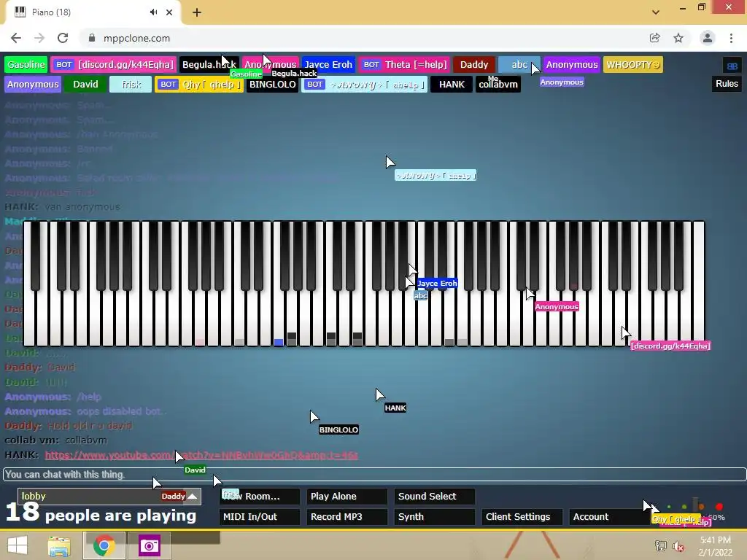Open HANK's YouTube link in chat

(201, 455)
